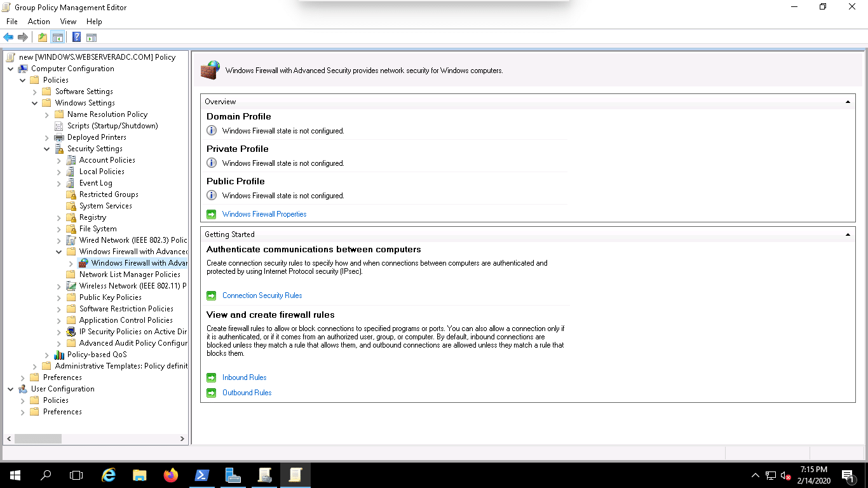Show hidden icons via the tray chevron
This screenshot has height=488, width=868.
click(x=756, y=475)
